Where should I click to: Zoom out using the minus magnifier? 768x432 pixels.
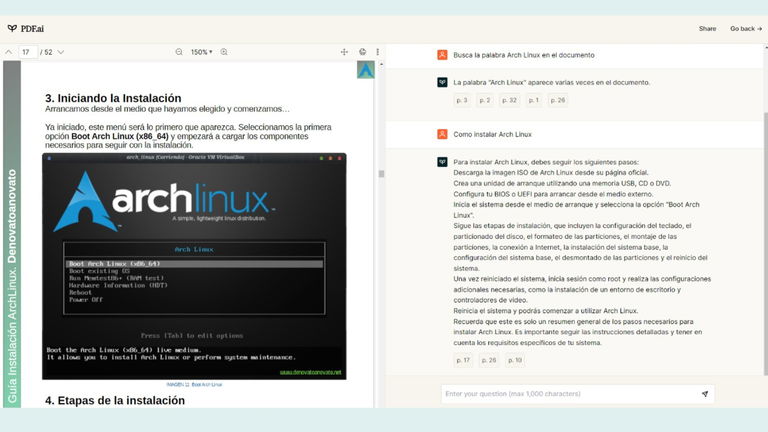(179, 52)
